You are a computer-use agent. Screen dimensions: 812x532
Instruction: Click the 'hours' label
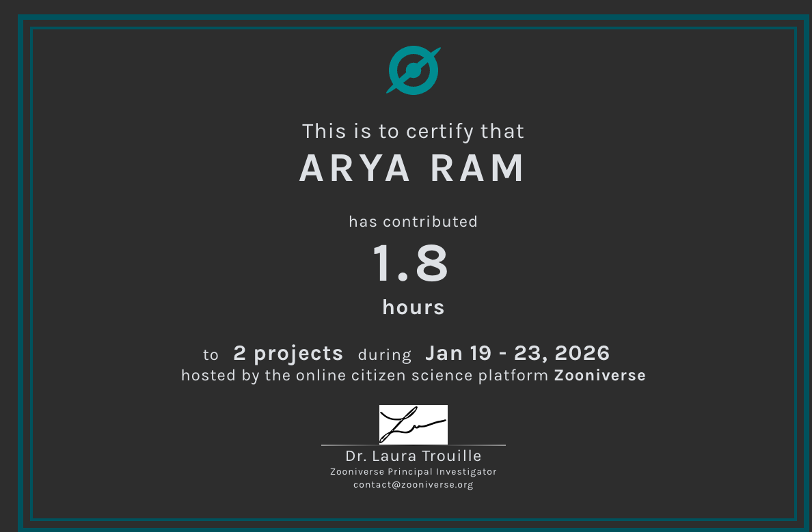tap(414, 307)
